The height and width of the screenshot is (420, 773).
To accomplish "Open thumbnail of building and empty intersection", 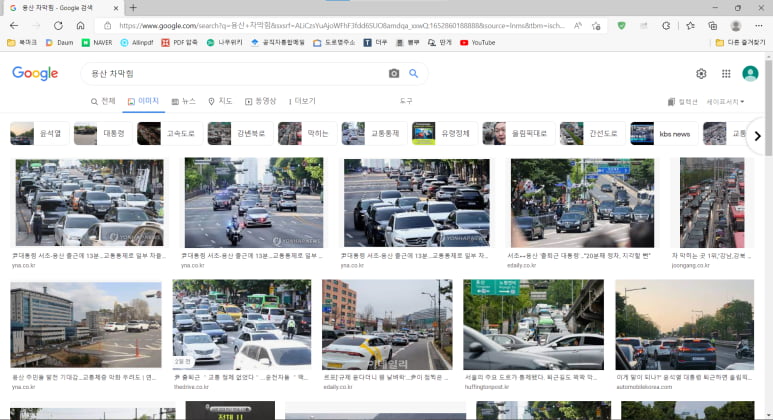I will (86, 325).
